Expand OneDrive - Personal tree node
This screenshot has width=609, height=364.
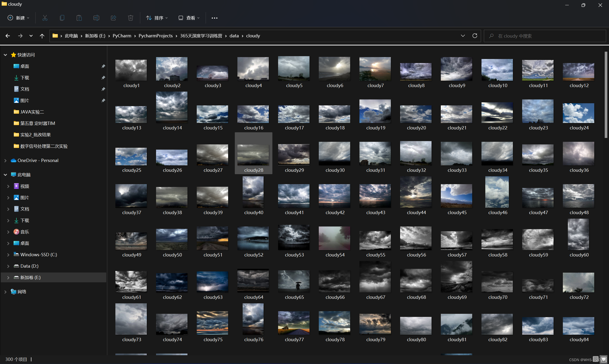click(x=5, y=160)
